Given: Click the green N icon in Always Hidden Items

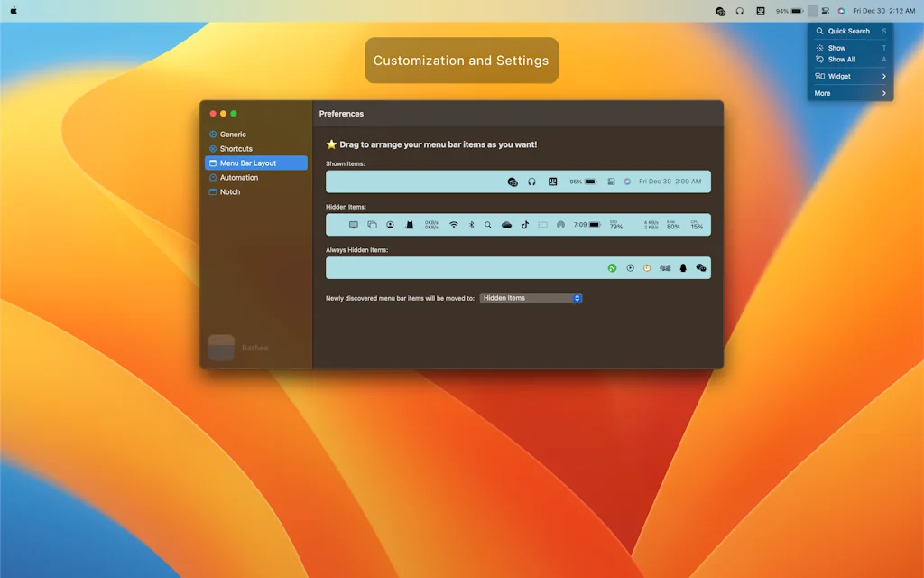Looking at the screenshot, I should tap(612, 267).
